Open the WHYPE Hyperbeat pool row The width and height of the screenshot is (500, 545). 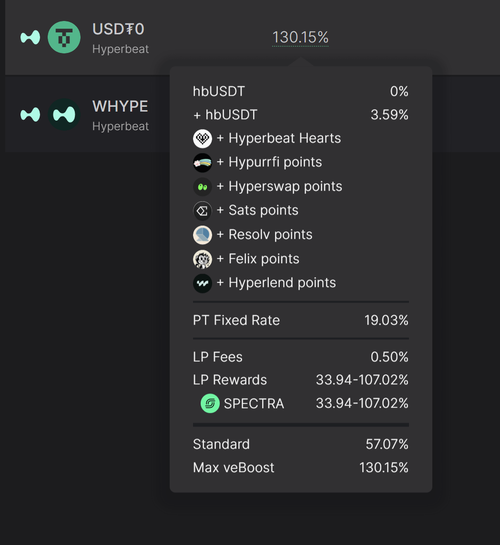coord(87,115)
